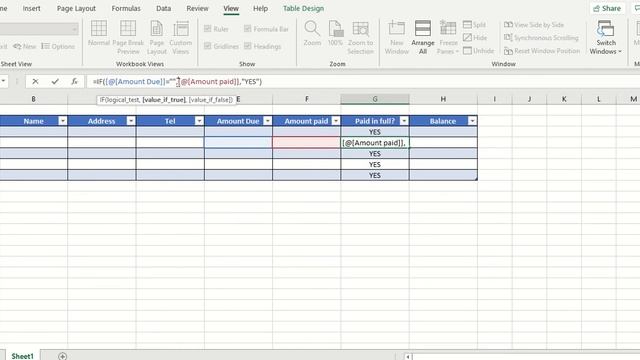Click Reset Window Position
This screenshot has width=640, height=360.
(x=542, y=51)
